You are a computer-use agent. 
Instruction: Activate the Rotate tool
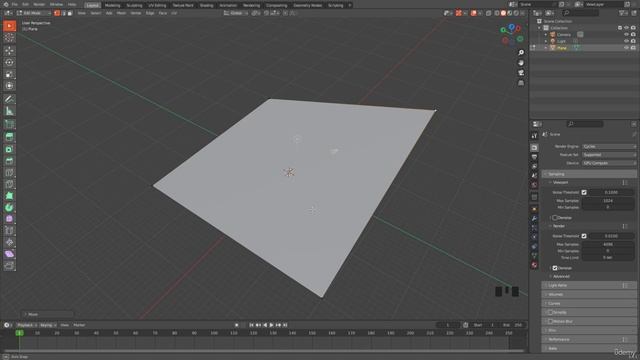(x=9, y=62)
